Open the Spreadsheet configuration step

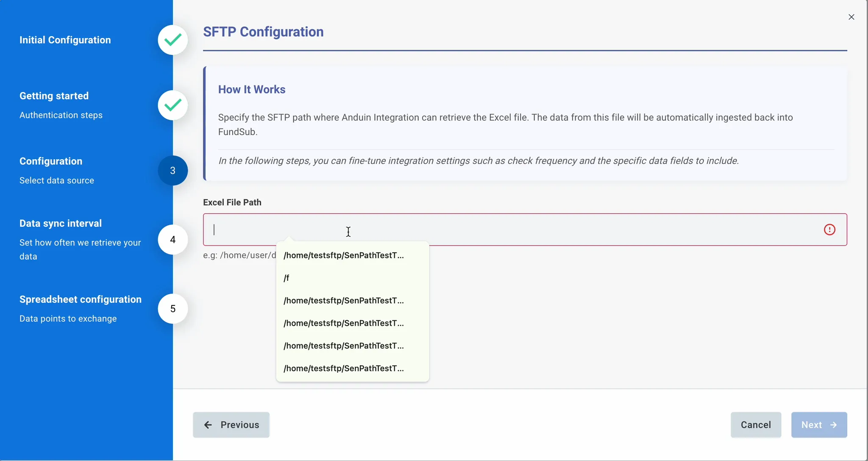click(81, 299)
